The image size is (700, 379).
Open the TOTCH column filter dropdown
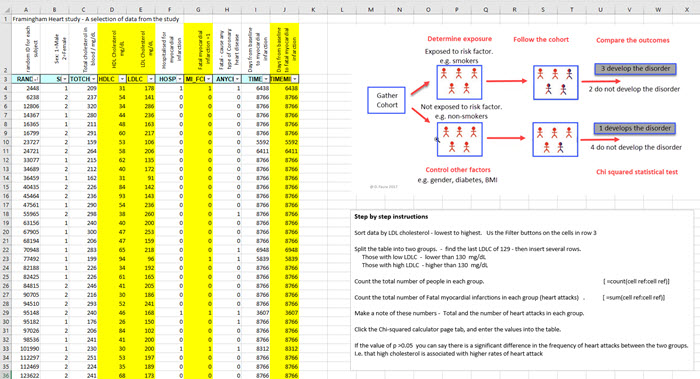(x=93, y=79)
